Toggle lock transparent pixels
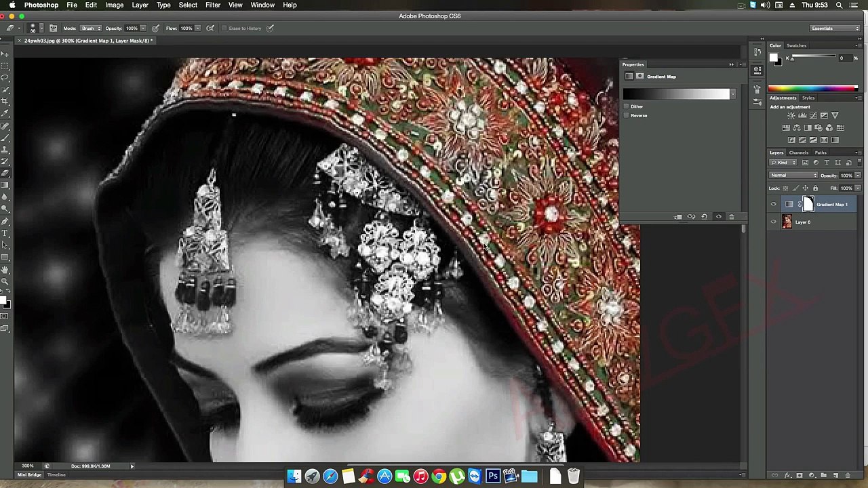 pyautogui.click(x=785, y=188)
